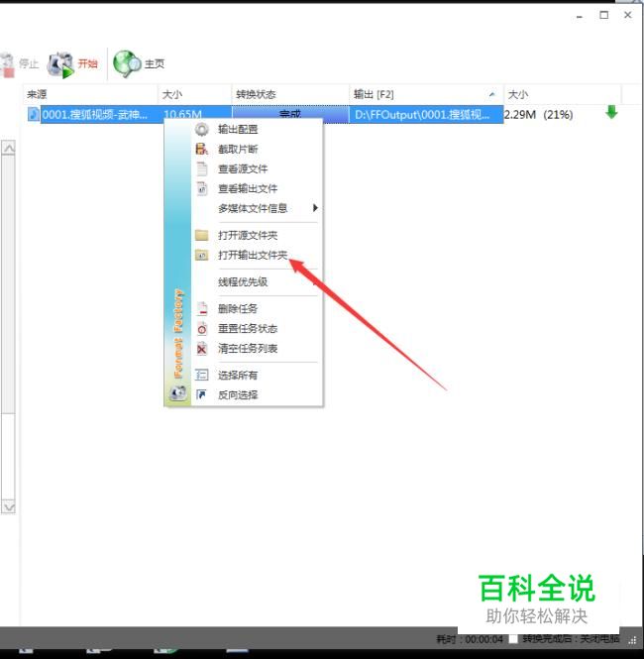
Task: Click the left panel scroll-up arrow
Action: (8, 148)
